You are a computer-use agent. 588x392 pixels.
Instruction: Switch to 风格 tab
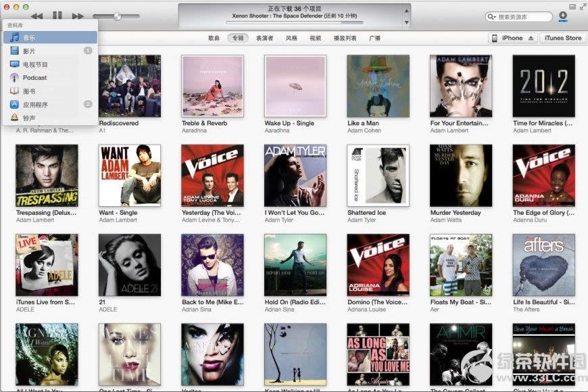click(x=291, y=38)
